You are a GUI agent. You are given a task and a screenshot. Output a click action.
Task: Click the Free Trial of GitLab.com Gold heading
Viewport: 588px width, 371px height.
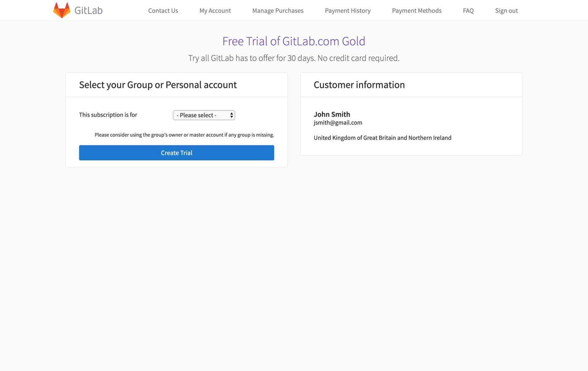pos(294,41)
